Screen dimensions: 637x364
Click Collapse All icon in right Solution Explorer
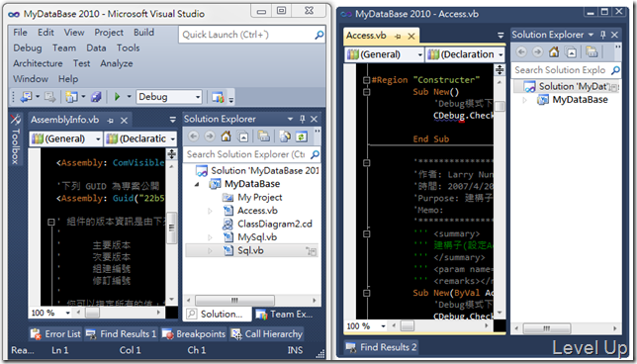click(571, 52)
